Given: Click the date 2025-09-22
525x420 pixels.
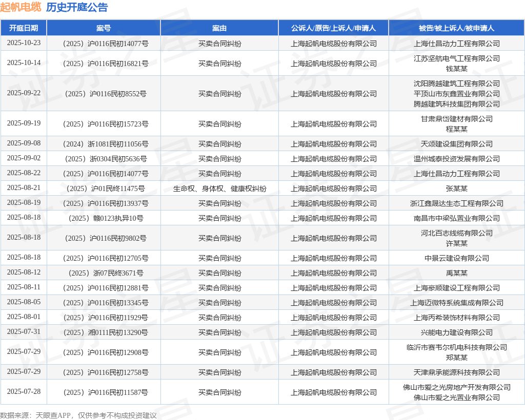Looking at the screenshot, I should click(x=24, y=93).
